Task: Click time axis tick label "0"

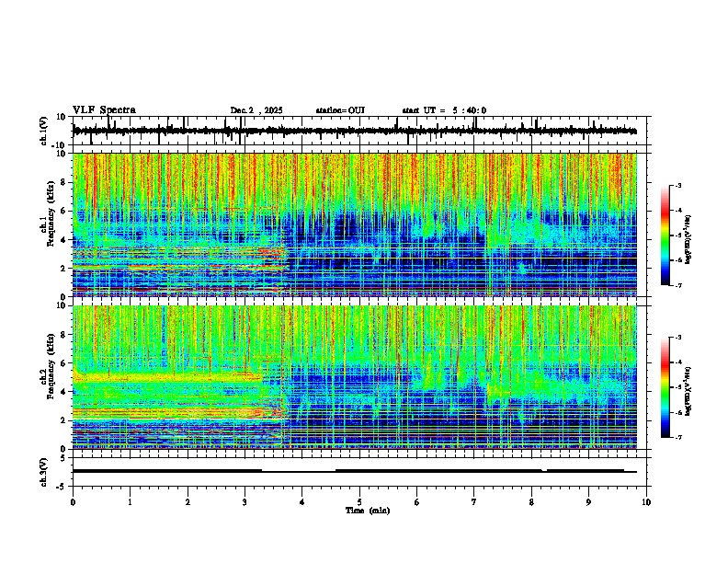Action: pyautogui.click(x=73, y=502)
